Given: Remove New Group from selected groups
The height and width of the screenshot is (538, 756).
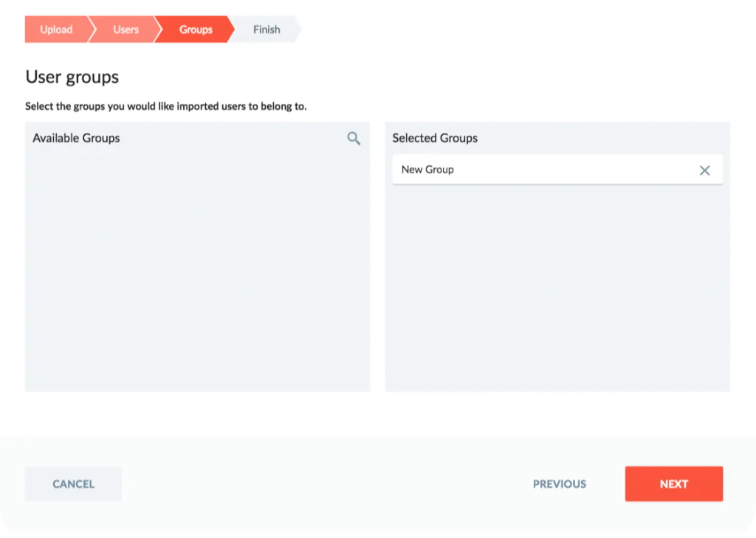Looking at the screenshot, I should pyautogui.click(x=704, y=170).
